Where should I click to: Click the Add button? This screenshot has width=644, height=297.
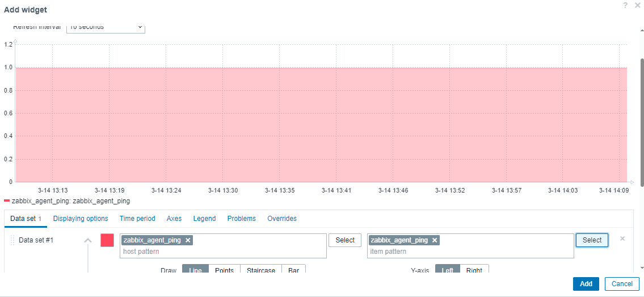coord(586,284)
